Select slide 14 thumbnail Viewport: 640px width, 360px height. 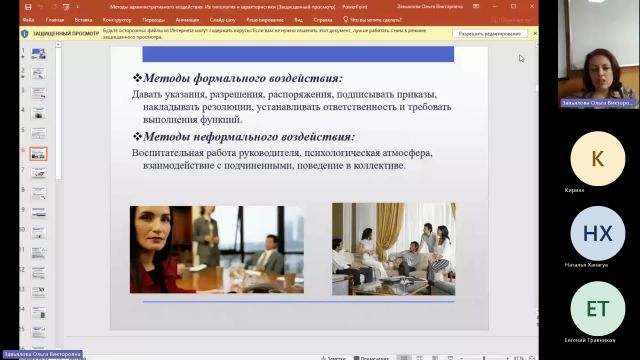38,312
